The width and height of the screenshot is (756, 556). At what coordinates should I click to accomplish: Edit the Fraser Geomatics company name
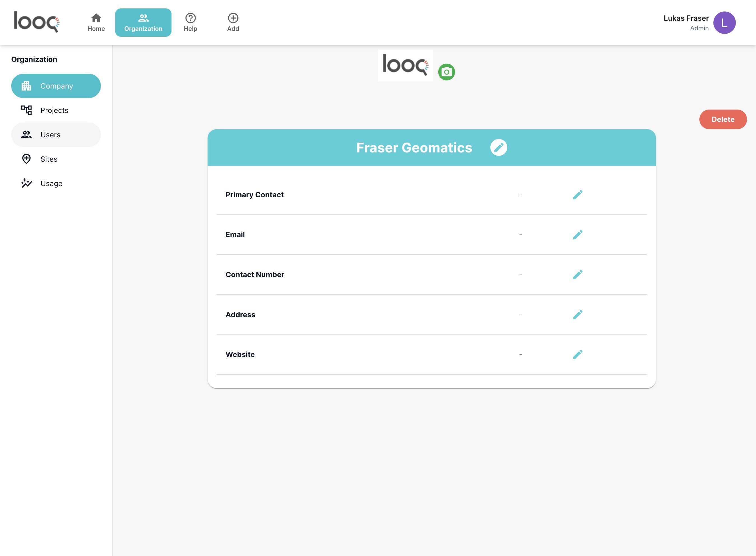tap(498, 147)
